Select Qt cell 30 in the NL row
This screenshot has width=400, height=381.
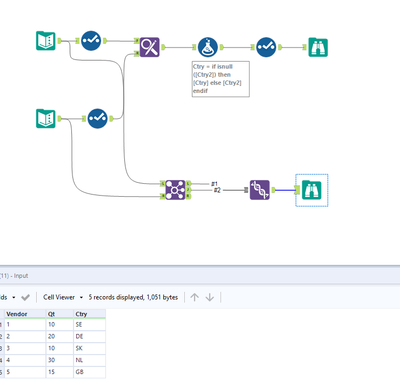(59, 360)
